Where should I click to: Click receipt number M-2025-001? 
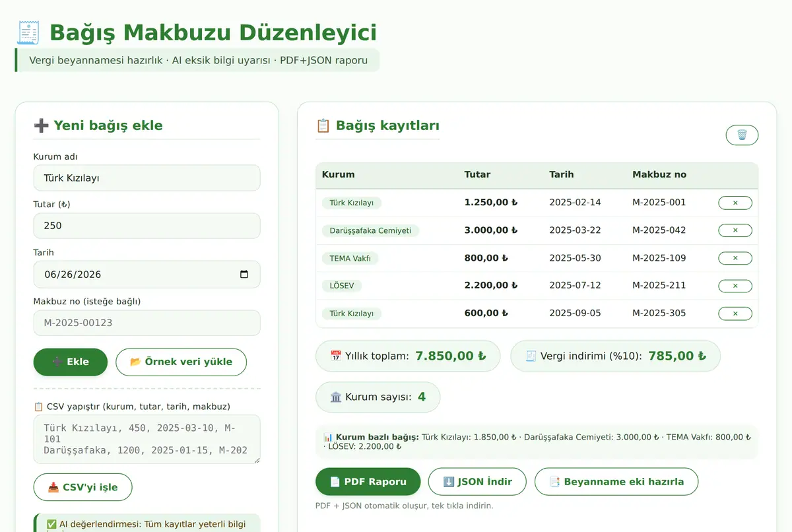(x=659, y=203)
